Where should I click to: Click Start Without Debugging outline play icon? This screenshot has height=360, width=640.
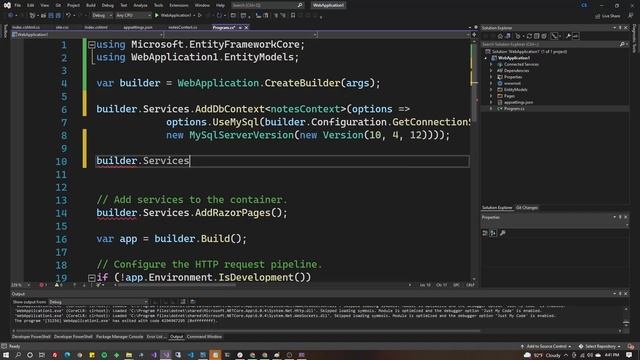pos(200,16)
